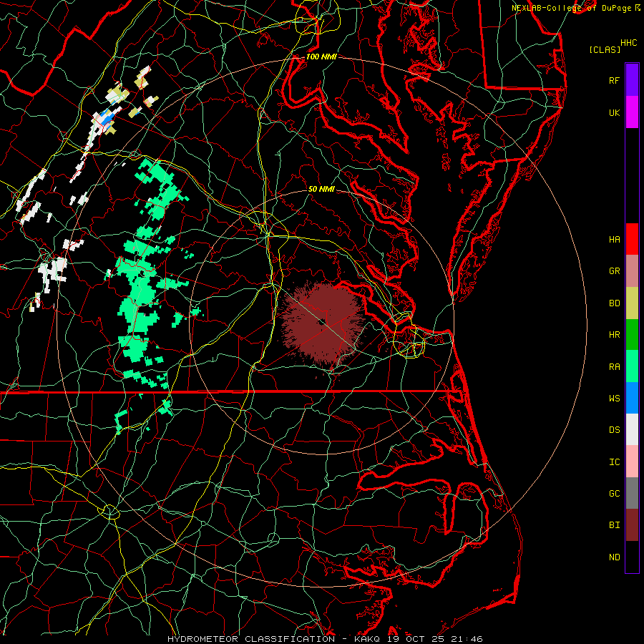644x644 pixels.
Task: Click the BD yellow legend swatch
Action: 632,303
